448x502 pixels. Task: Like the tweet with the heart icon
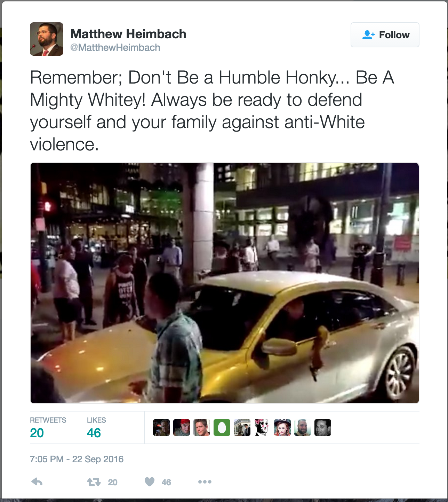tap(150, 482)
